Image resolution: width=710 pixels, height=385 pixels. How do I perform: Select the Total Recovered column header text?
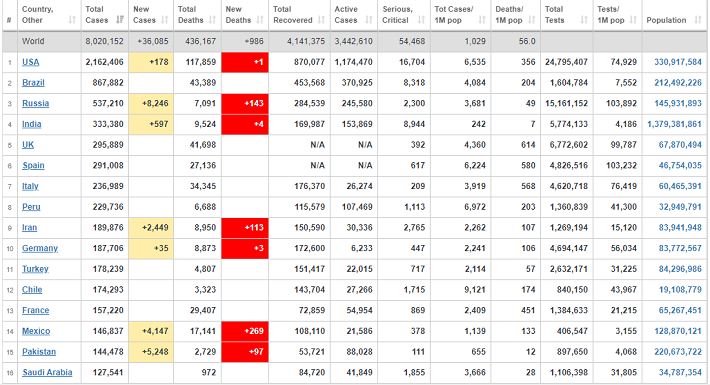tap(293, 14)
